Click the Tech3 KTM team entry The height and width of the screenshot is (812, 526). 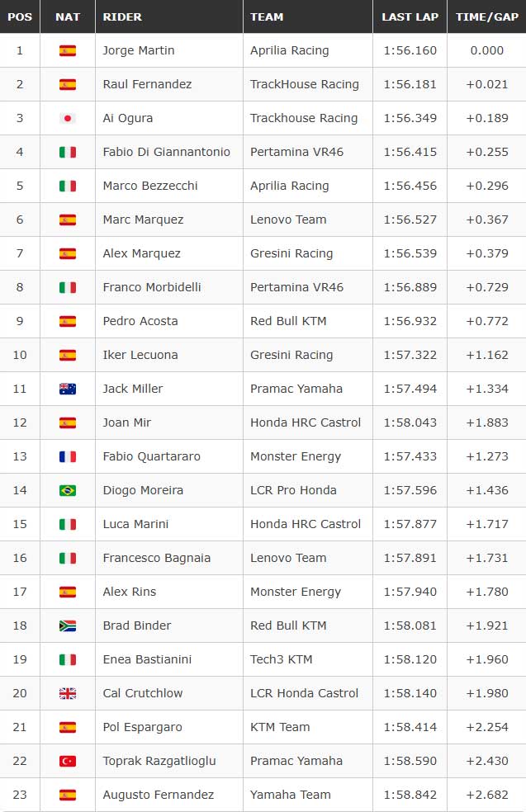click(x=281, y=659)
